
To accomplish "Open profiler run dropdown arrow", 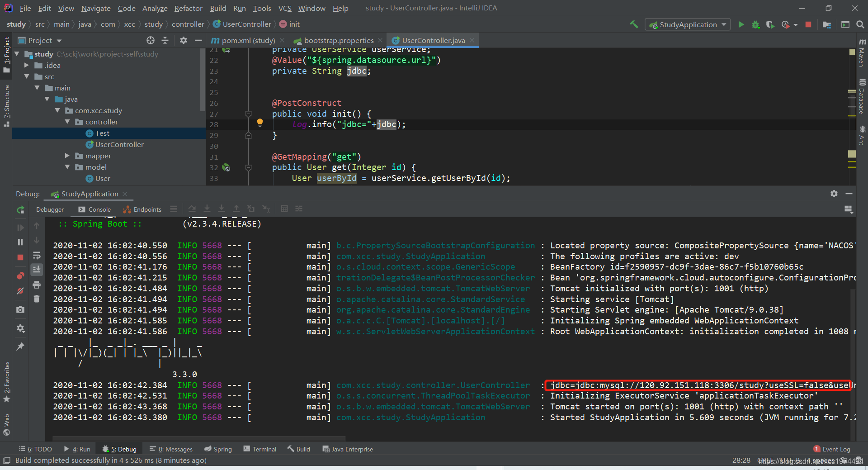I will coord(796,25).
